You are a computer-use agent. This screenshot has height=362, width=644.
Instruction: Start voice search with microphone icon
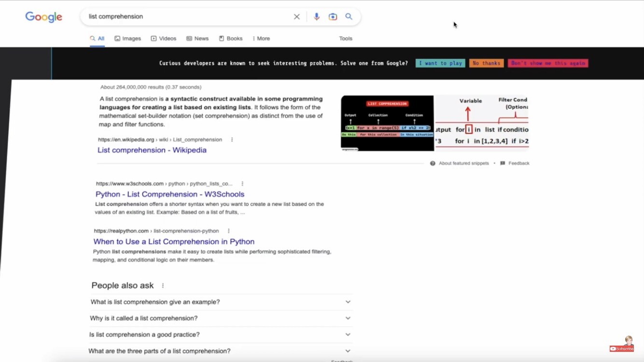click(x=317, y=16)
